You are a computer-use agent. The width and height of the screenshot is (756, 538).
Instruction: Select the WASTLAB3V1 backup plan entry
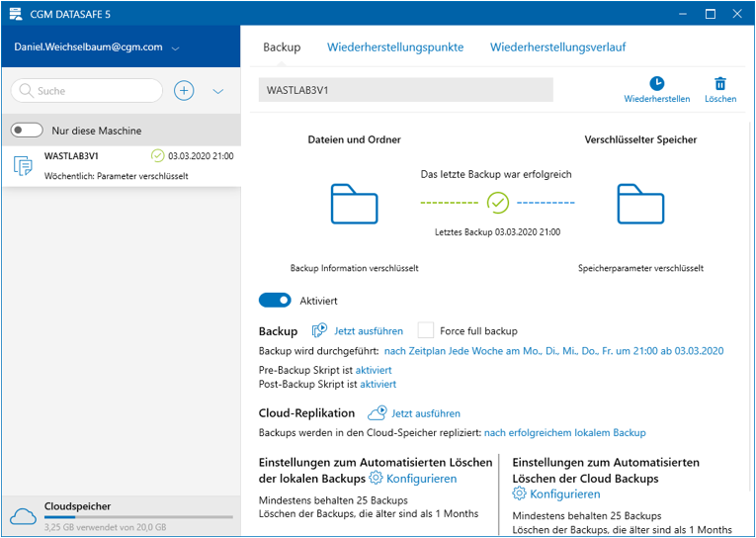point(122,166)
